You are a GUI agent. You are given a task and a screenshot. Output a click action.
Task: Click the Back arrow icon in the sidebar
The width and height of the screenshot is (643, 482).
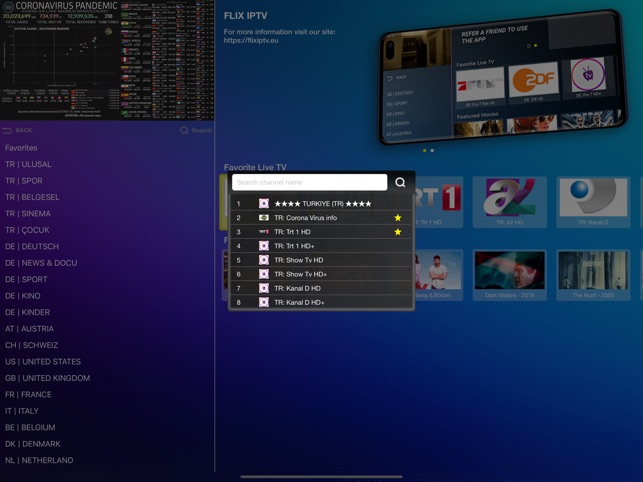point(7,130)
